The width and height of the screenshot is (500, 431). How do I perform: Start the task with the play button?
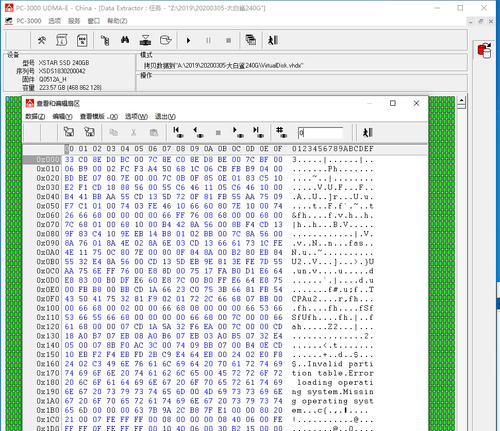point(188,41)
